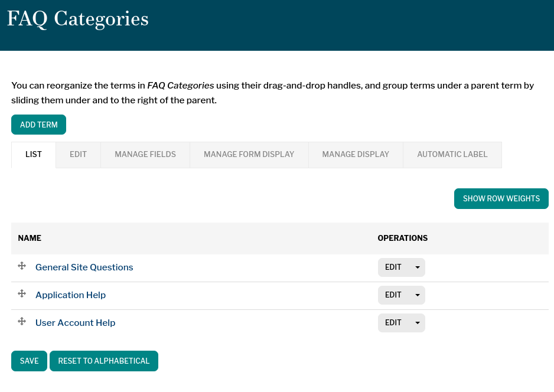Toggle Show Row Weights
The width and height of the screenshot is (554, 392).
[x=501, y=199]
